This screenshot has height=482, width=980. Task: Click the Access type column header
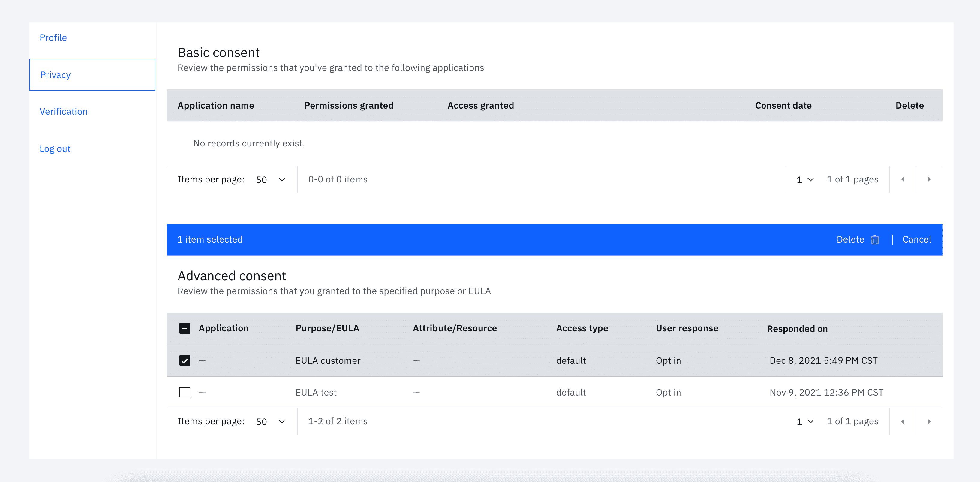pyautogui.click(x=582, y=328)
